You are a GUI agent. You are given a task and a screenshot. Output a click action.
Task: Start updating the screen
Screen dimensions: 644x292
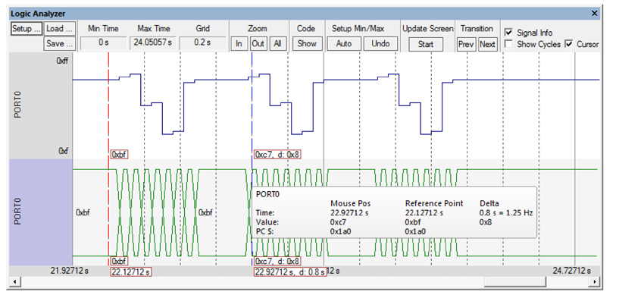(x=426, y=44)
